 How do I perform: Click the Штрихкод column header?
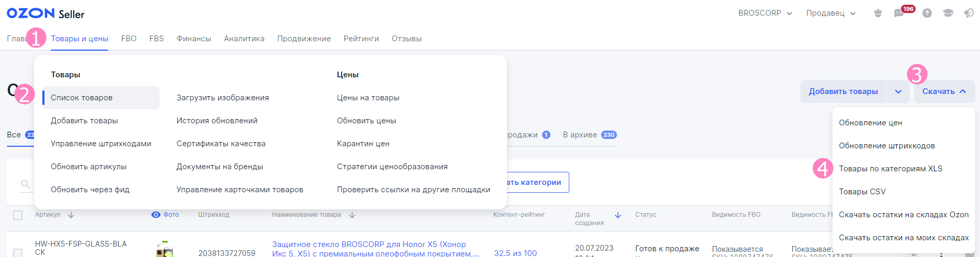(x=213, y=215)
